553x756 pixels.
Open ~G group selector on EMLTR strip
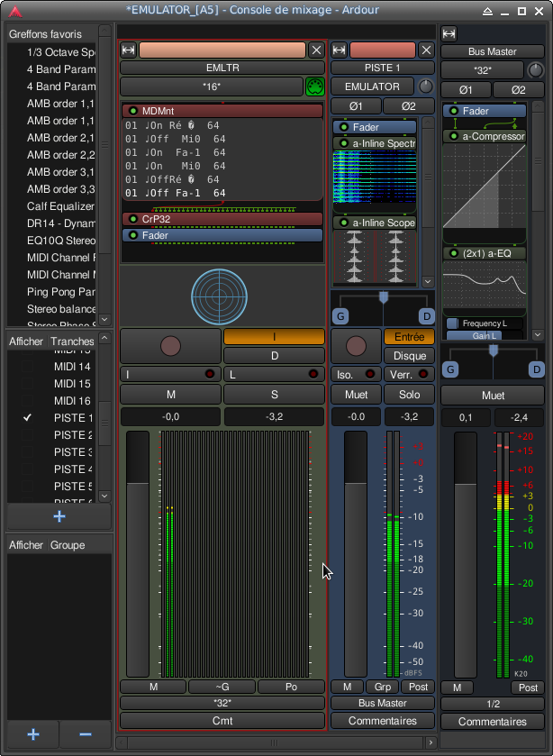(x=222, y=687)
